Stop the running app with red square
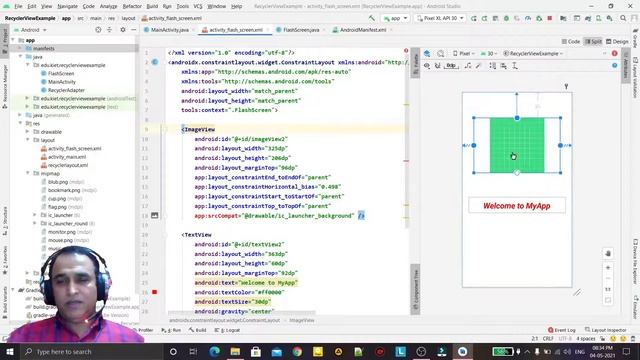Screen dimensions: 640x360 coord(550,18)
